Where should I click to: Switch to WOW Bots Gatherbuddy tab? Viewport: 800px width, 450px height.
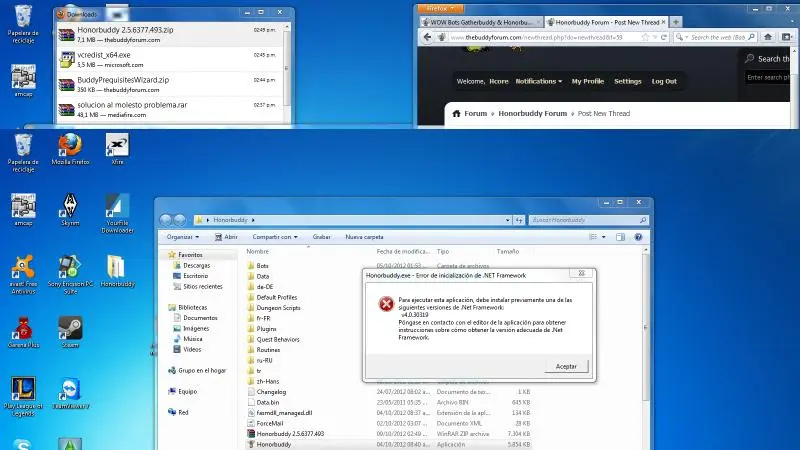480,22
